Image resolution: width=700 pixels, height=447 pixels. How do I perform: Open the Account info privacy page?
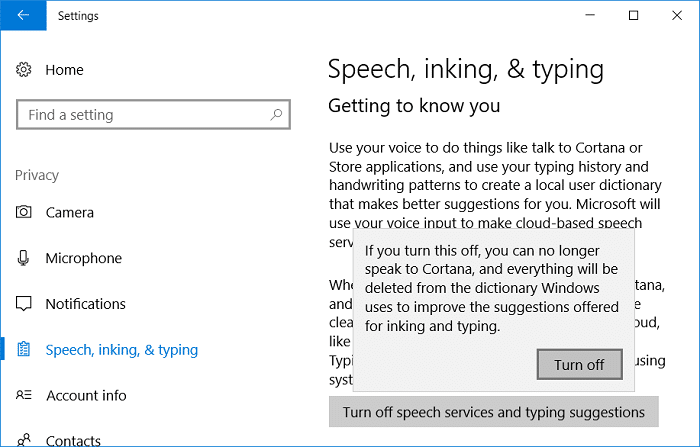[87, 396]
